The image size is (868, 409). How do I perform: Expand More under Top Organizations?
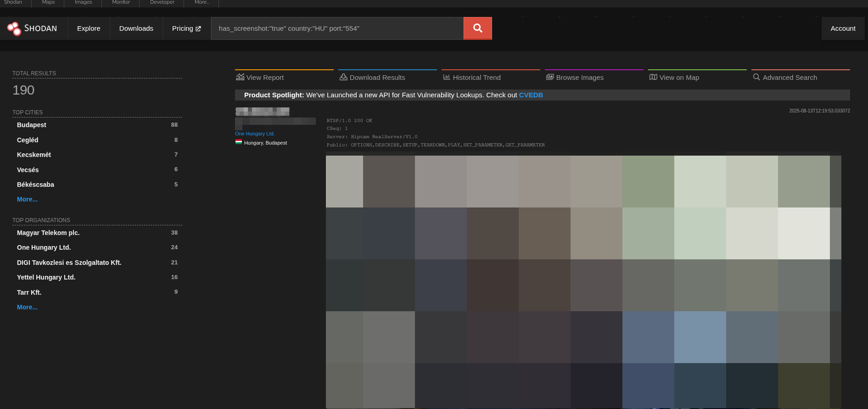(x=27, y=307)
